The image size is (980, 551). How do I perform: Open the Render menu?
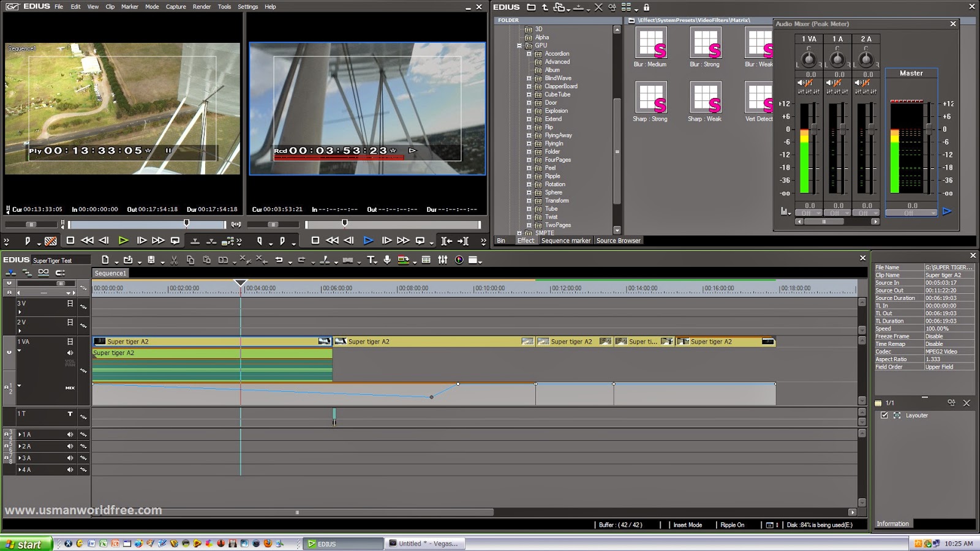pyautogui.click(x=202, y=7)
